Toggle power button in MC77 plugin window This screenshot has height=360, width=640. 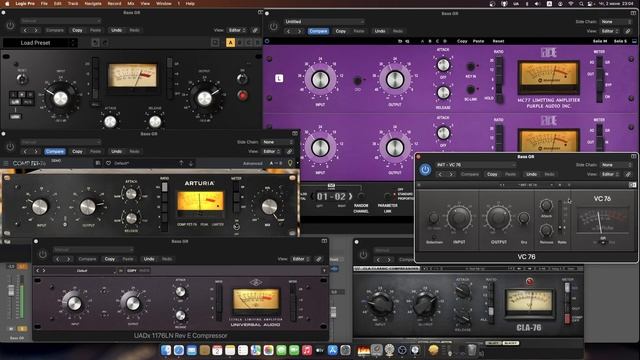coord(273,27)
